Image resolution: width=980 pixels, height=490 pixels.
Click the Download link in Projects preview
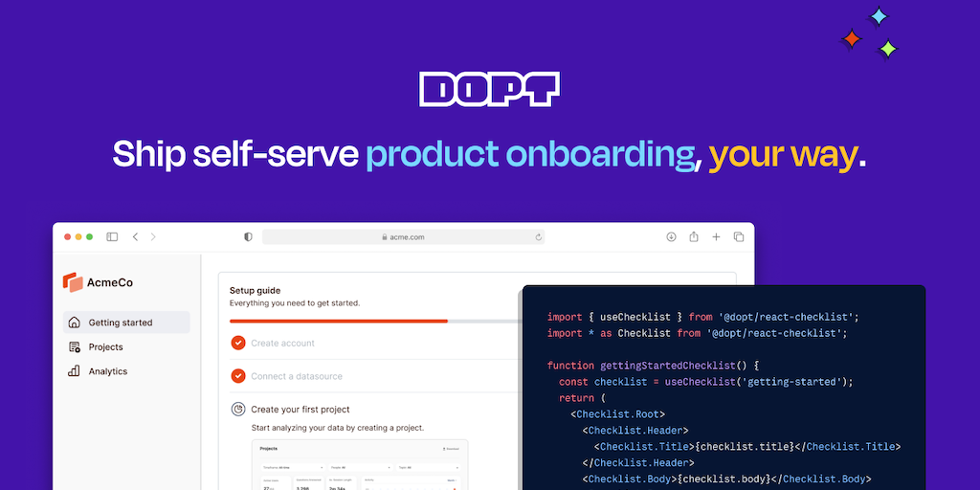coord(451,449)
